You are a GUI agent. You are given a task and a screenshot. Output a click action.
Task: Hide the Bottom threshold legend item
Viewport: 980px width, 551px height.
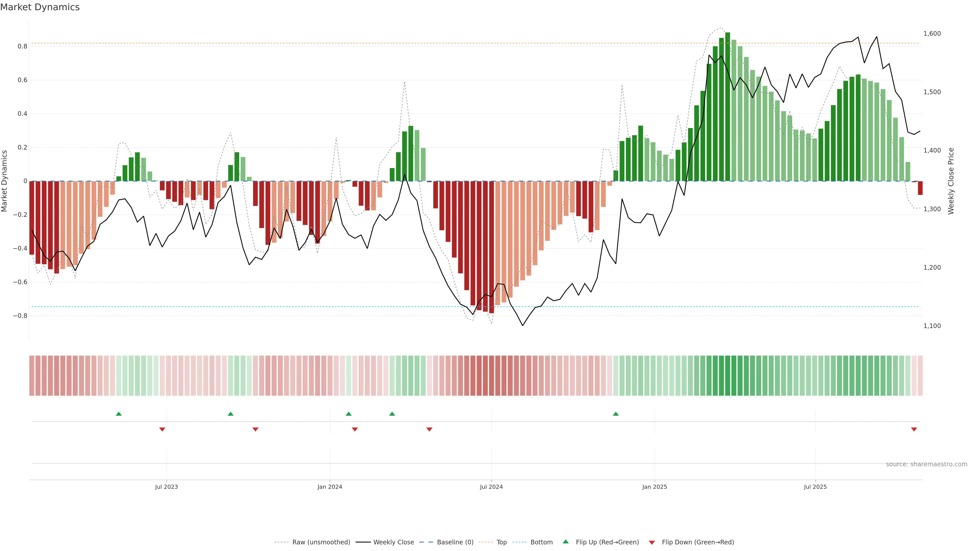541,542
